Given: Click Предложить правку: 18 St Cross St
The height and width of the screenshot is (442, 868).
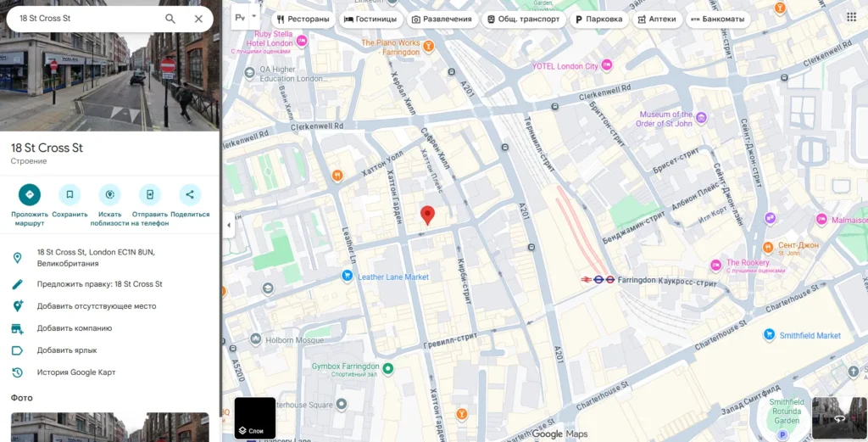Looking at the screenshot, I should 99,284.
